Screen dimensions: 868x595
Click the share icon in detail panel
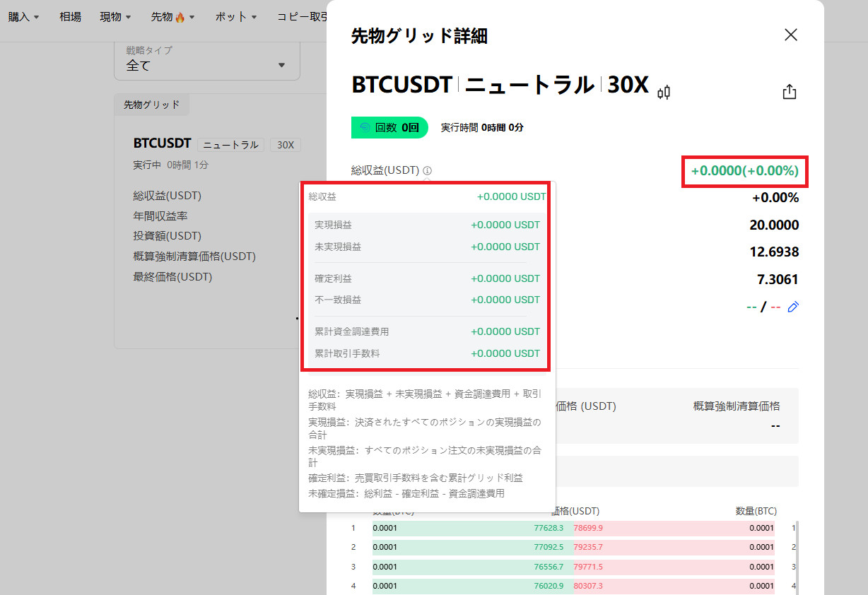pyautogui.click(x=790, y=92)
